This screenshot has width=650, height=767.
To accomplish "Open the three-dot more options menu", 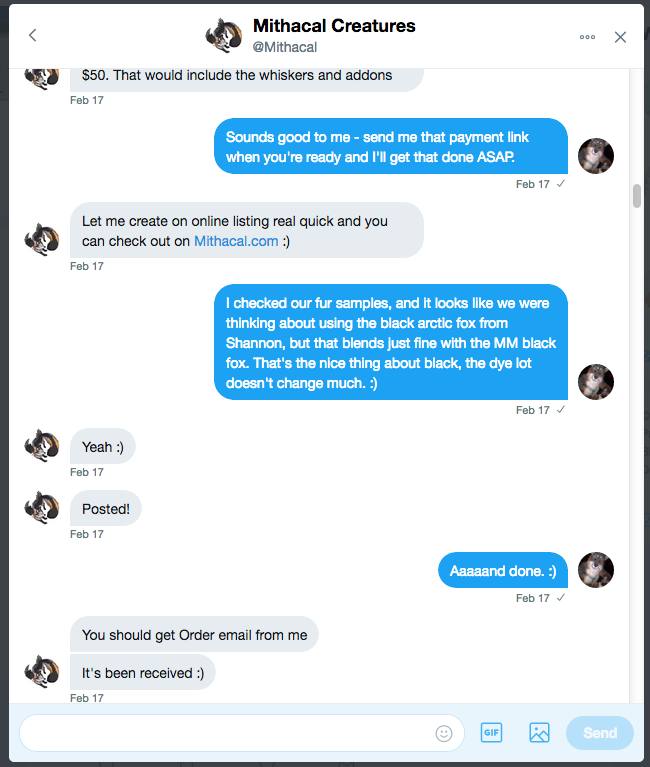I will [587, 37].
